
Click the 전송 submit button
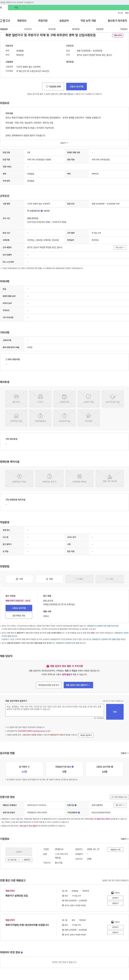coord(115,712)
